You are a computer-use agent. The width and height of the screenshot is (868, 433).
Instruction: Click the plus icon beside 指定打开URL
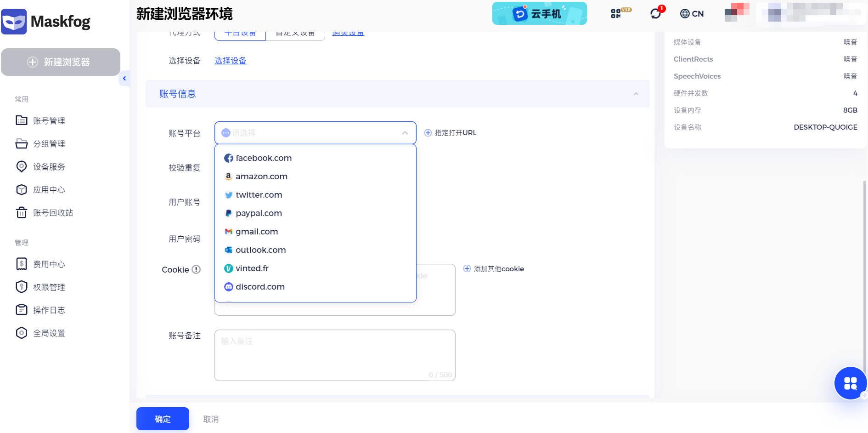pos(428,133)
